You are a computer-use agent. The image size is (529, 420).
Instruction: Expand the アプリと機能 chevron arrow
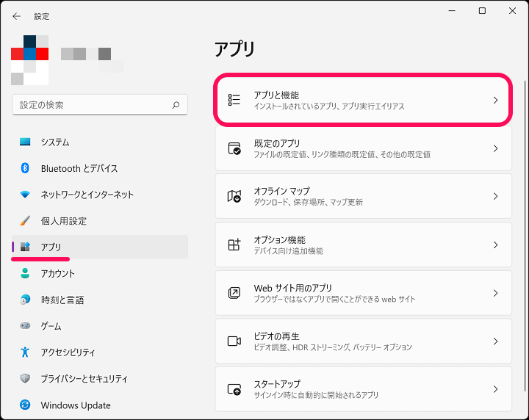tap(495, 101)
